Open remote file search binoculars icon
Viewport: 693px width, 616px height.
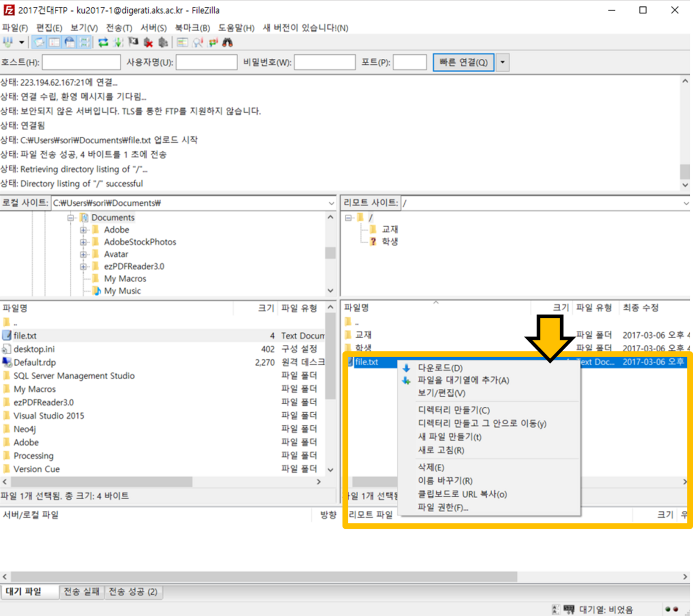[x=228, y=42]
